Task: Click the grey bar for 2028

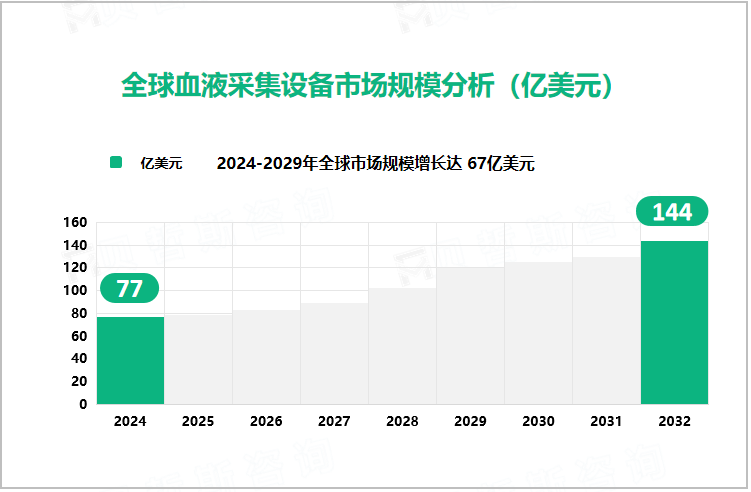Action: (x=402, y=346)
